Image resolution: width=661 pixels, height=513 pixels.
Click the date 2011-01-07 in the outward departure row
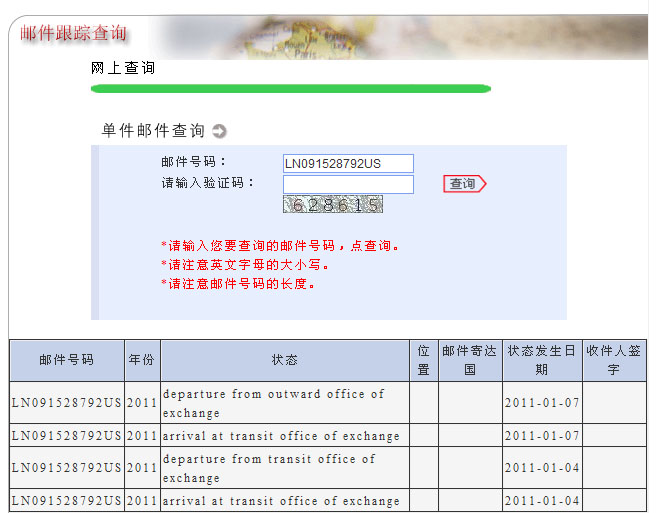pos(542,403)
